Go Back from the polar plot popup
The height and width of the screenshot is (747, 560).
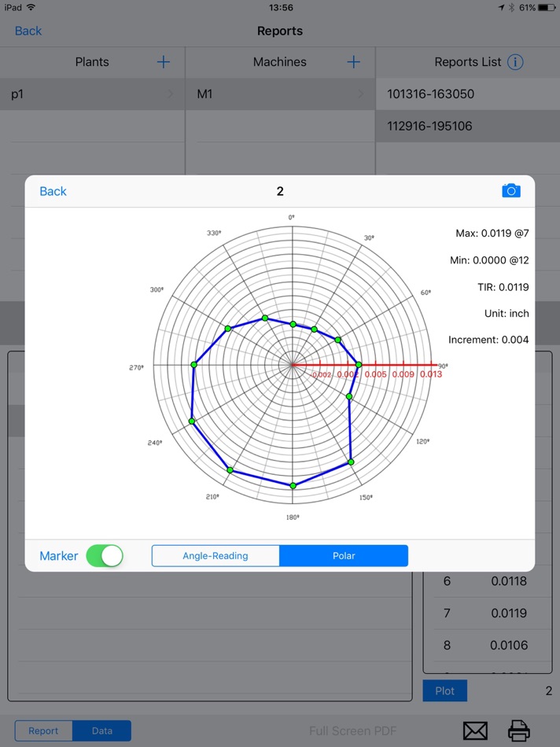(53, 191)
